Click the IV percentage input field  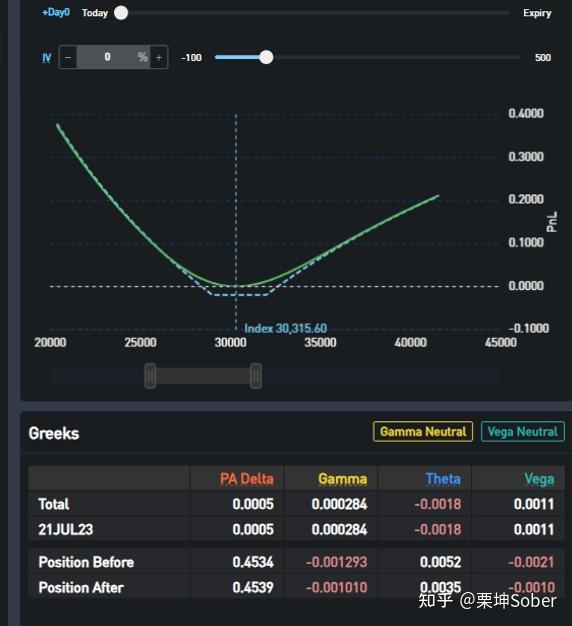click(113, 57)
